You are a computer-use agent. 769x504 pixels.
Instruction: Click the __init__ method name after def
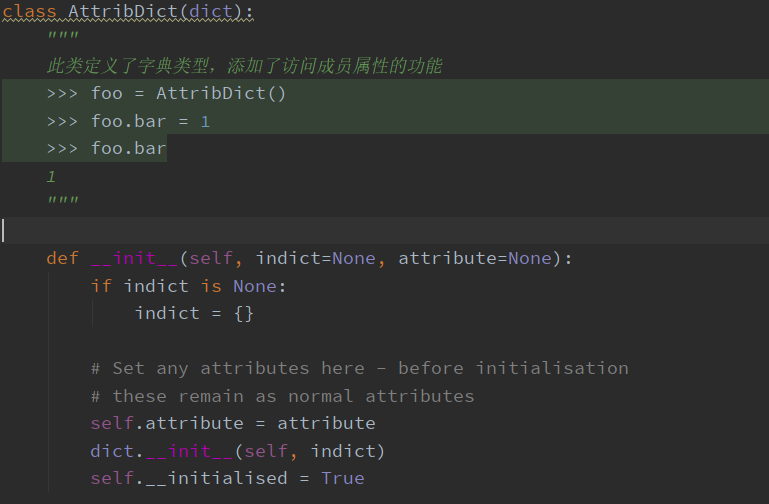[x=134, y=258]
